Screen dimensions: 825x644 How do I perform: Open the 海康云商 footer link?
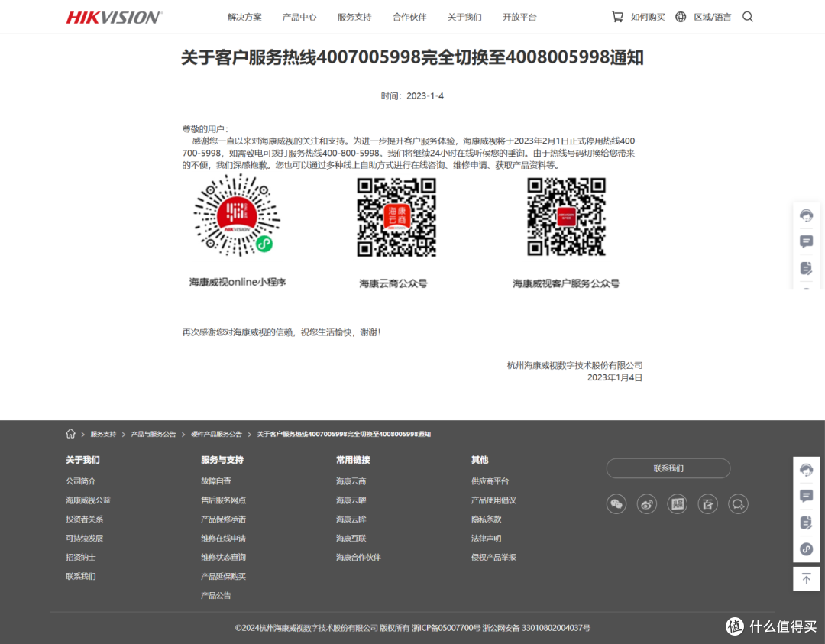351,481
